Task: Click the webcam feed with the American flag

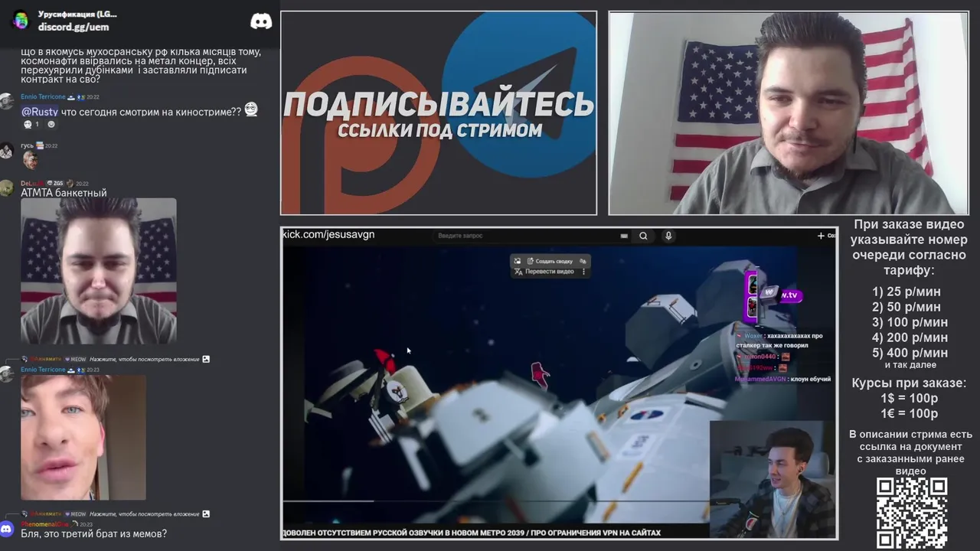Action: pyautogui.click(x=788, y=112)
